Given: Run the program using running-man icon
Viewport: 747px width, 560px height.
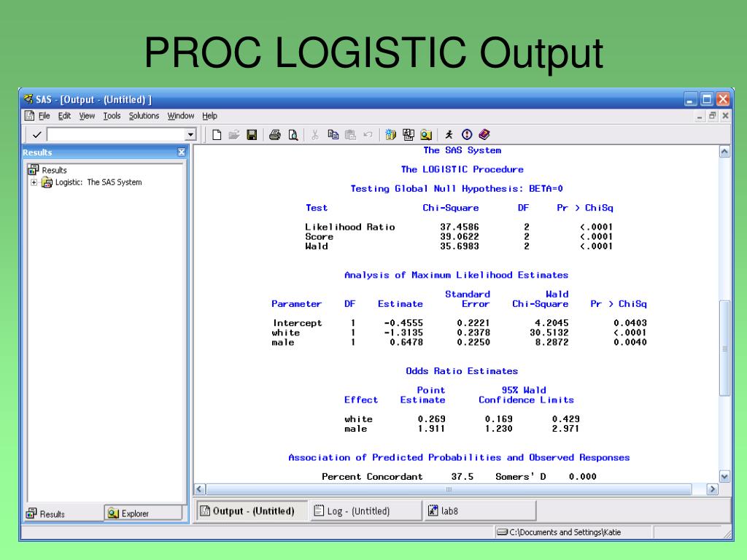Looking at the screenshot, I should [x=449, y=134].
